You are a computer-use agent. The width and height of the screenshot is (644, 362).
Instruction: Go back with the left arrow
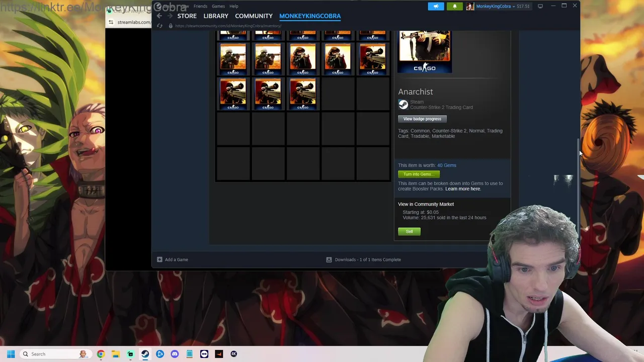pyautogui.click(x=159, y=16)
